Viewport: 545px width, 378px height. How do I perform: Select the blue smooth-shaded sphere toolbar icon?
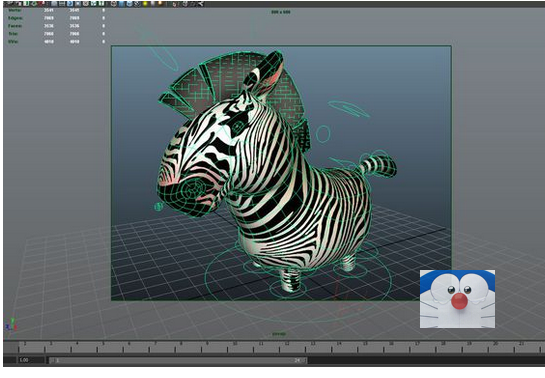(x=129, y=3)
